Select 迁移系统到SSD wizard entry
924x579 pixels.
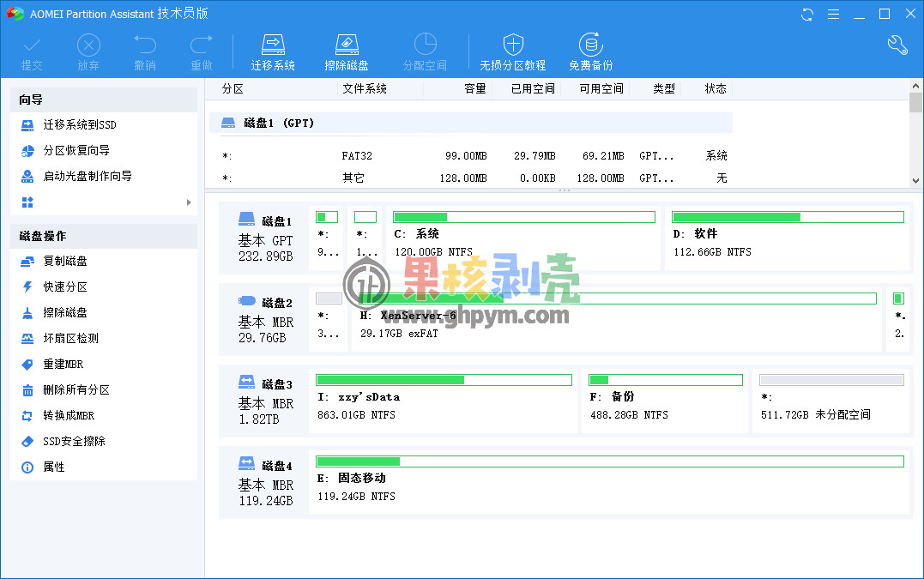click(80, 125)
